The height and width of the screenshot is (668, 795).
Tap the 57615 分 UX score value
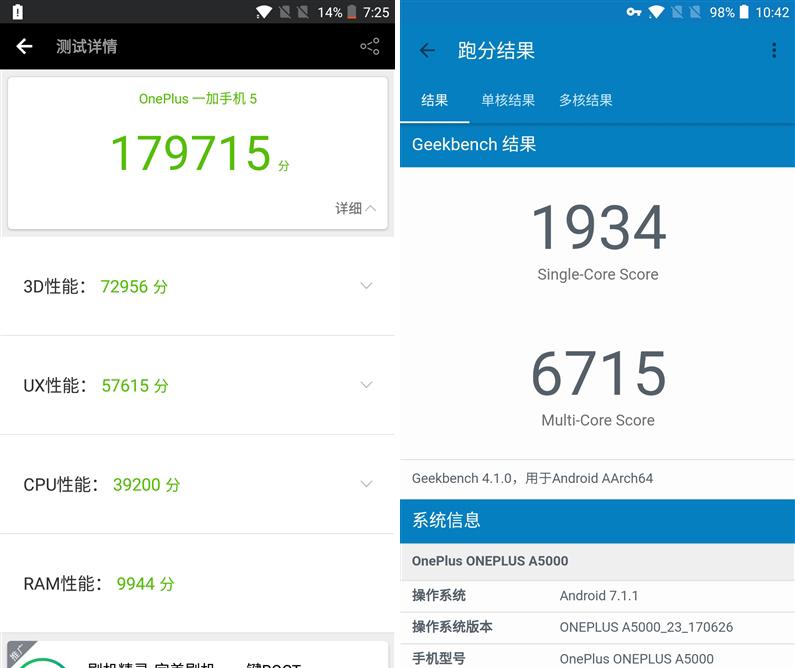tap(135, 385)
